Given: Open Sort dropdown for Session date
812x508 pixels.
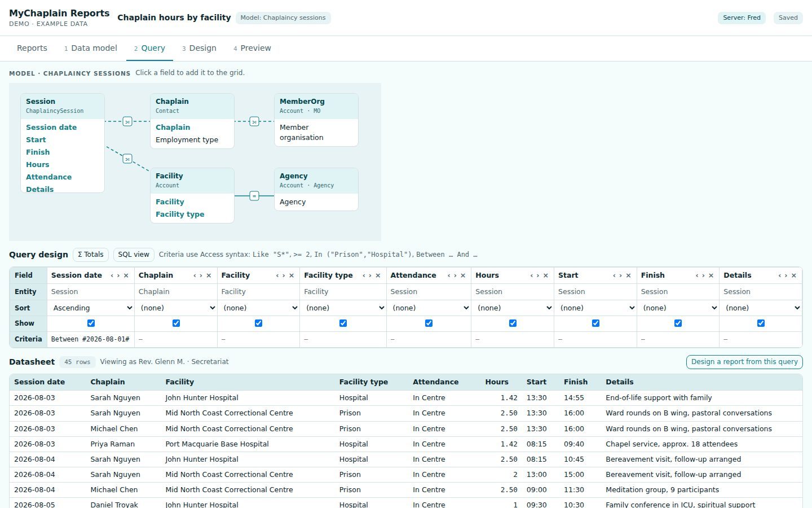Looking at the screenshot, I should click(91, 308).
